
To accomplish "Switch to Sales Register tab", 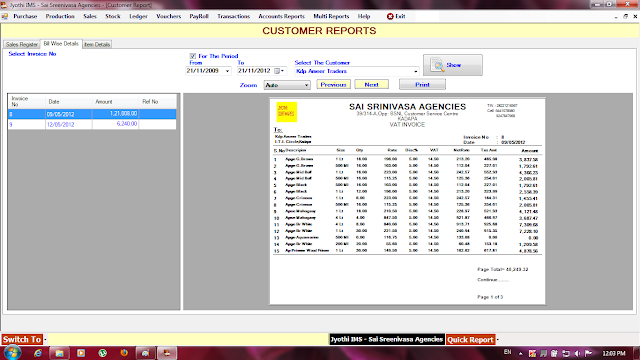I will click(x=22, y=44).
